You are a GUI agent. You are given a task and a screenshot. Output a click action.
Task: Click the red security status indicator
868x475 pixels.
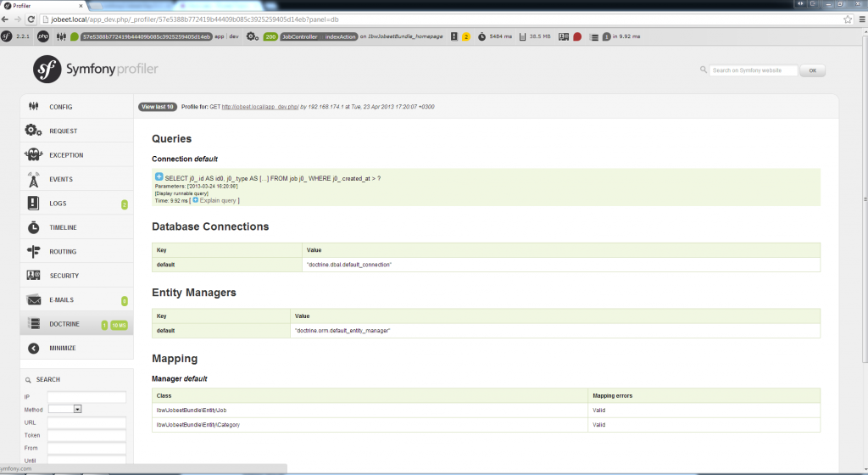577,36
